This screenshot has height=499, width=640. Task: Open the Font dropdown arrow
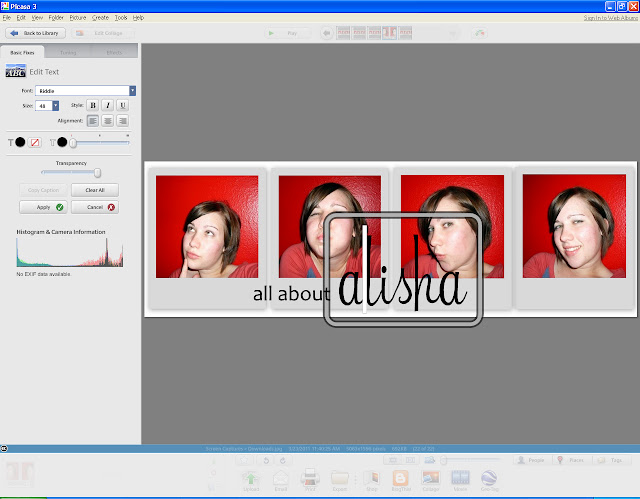tap(132, 91)
